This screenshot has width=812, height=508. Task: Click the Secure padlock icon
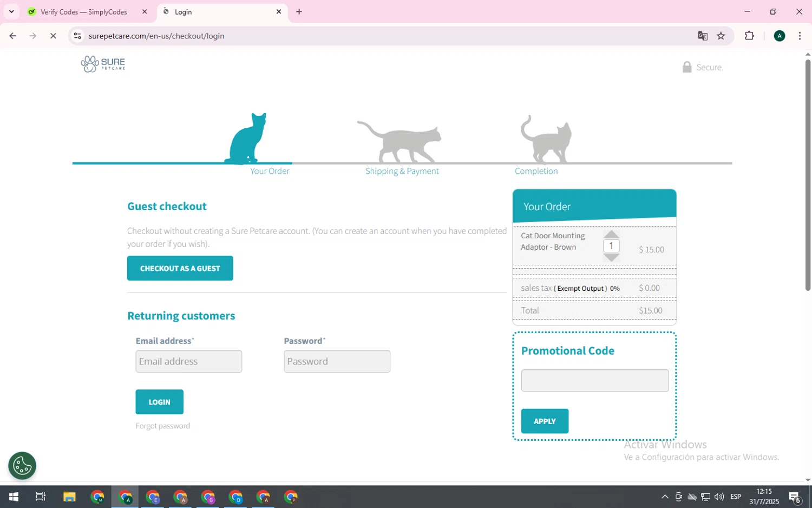coord(687,67)
